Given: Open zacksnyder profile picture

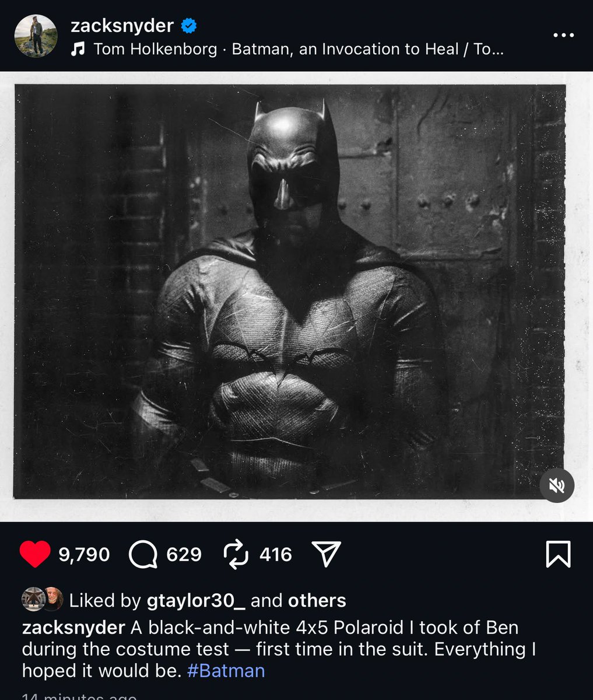Looking at the screenshot, I should coord(36,36).
